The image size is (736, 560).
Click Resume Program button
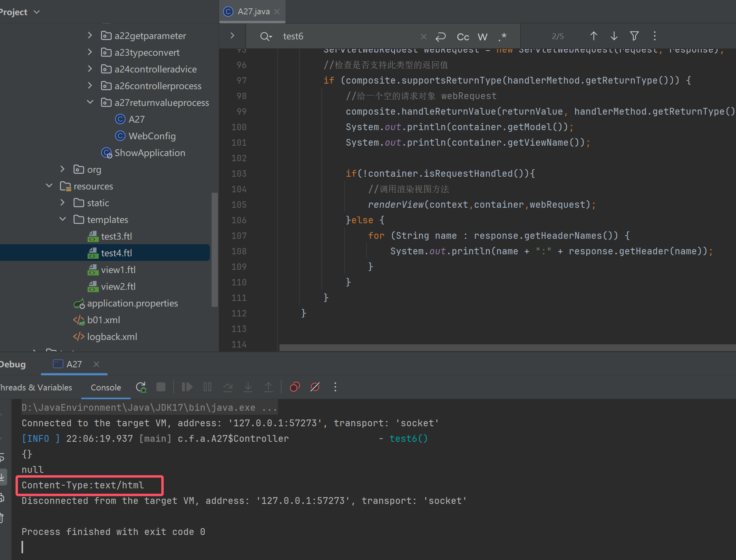pyautogui.click(x=187, y=387)
